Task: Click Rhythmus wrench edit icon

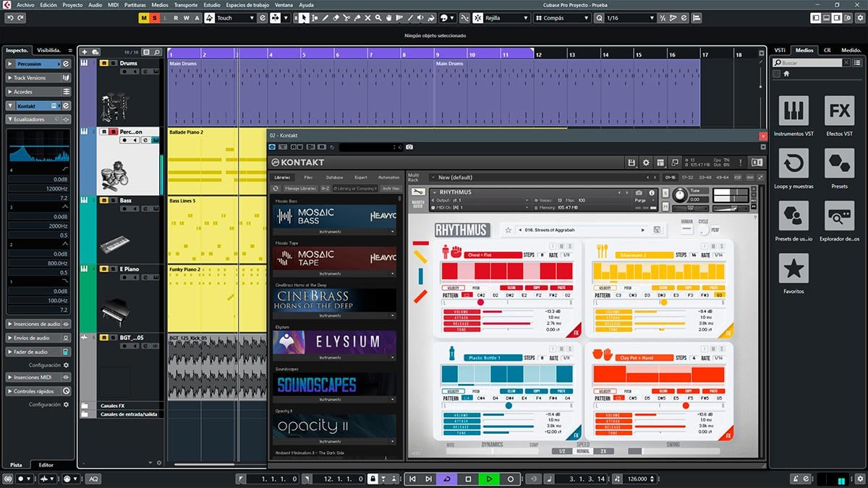Action: (x=418, y=192)
